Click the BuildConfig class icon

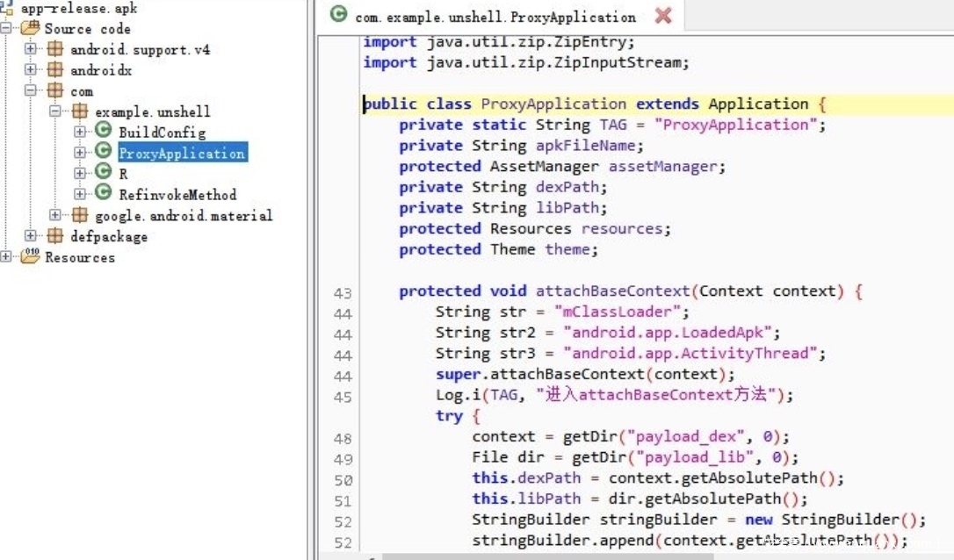[x=105, y=132]
